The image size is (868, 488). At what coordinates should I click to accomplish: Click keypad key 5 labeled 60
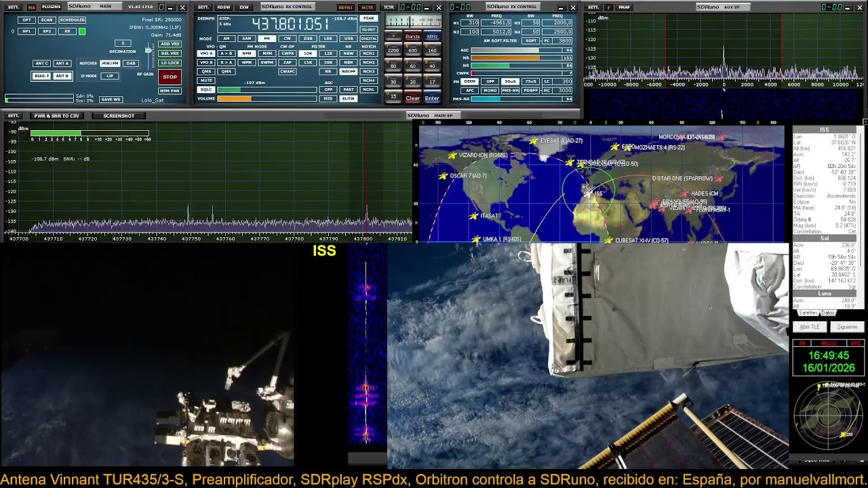(x=412, y=66)
